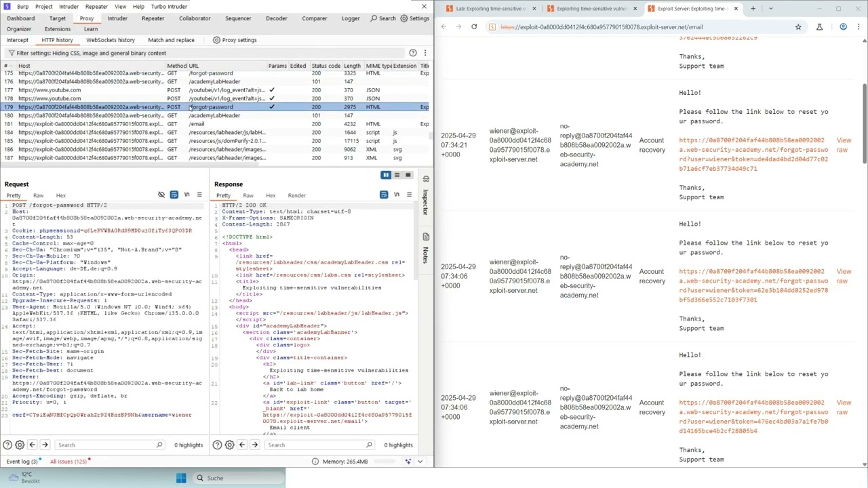Switch to the Intercept subtab
The height and width of the screenshot is (488, 868).
tap(18, 40)
